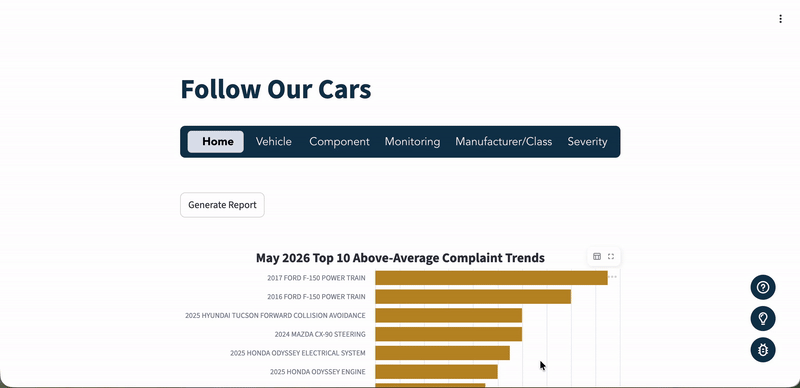This screenshot has height=388, width=800.
Task: Click the chart title 'May 2026 Top 10 Above-Average Complaint Trends'
Action: click(400, 258)
